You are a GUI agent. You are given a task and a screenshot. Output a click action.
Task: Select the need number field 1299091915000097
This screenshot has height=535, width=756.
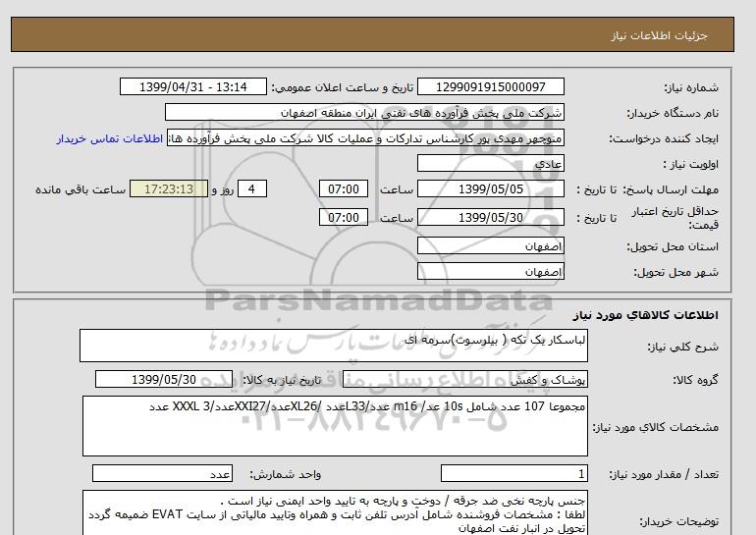(x=490, y=87)
